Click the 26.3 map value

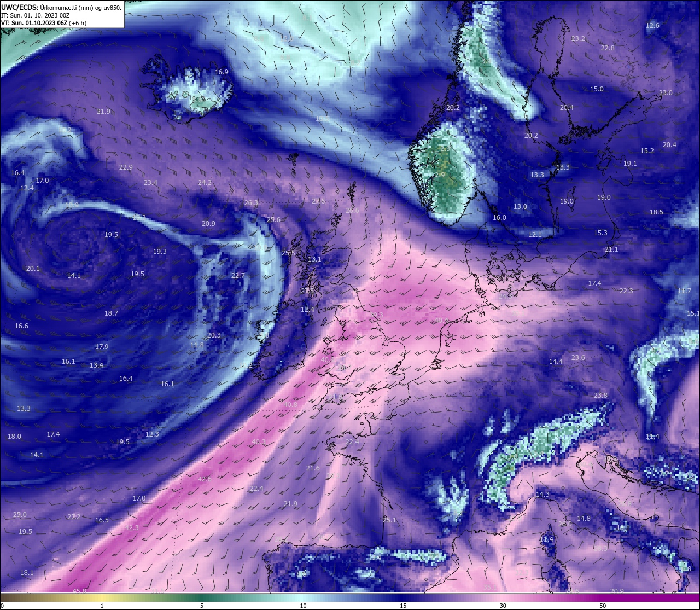[251, 203]
